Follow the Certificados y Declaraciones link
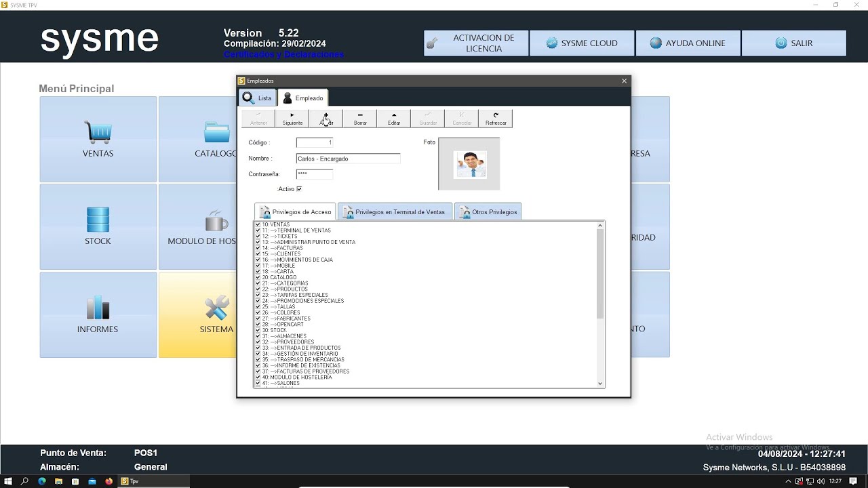 pos(283,54)
